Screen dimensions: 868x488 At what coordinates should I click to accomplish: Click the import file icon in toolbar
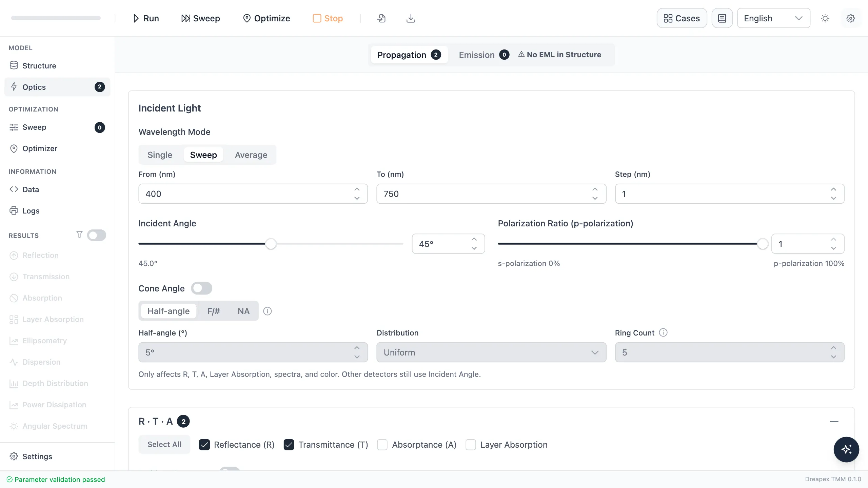tap(381, 18)
